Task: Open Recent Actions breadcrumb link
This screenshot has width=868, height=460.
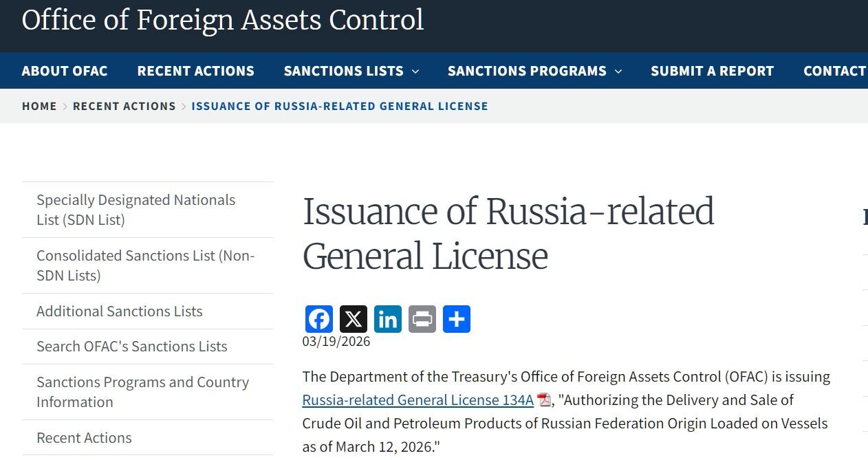Action: coord(124,106)
